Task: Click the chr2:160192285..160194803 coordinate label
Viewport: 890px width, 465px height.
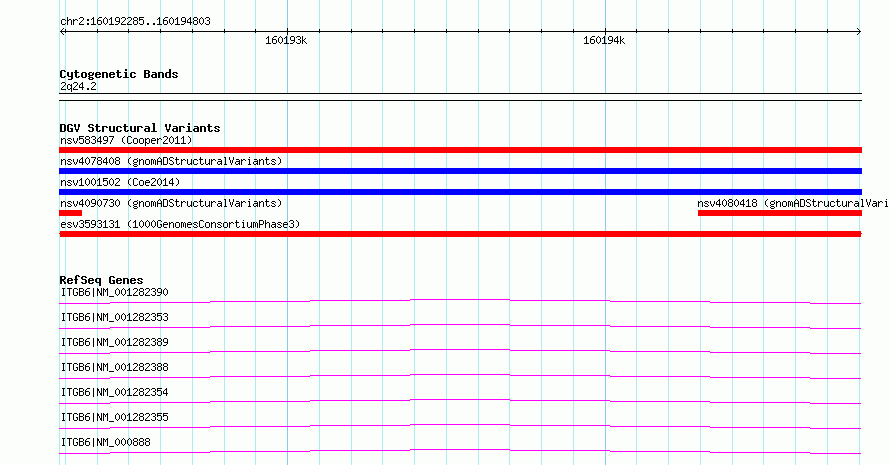Action: point(135,21)
